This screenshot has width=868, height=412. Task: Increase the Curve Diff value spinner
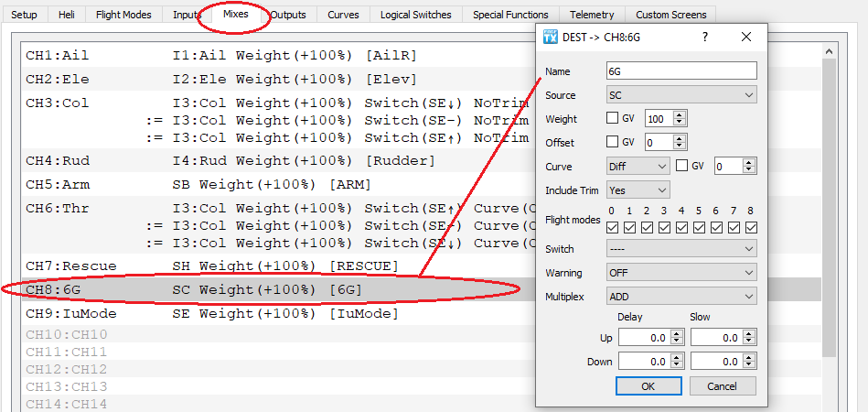point(750,162)
